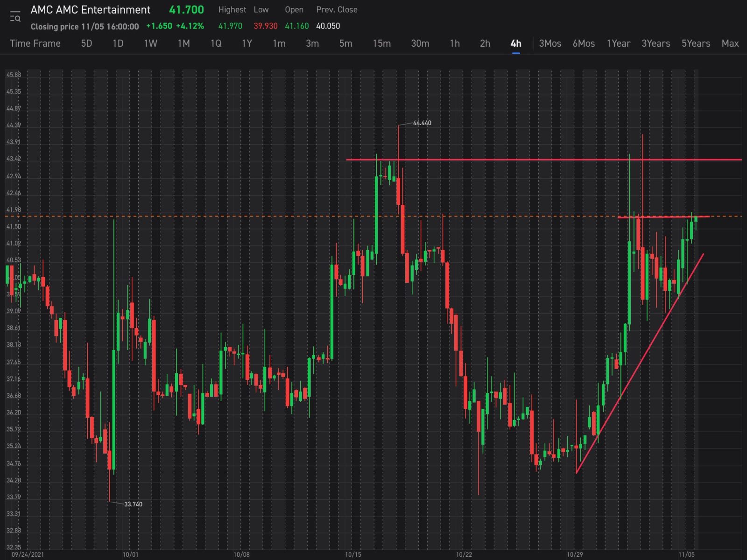The width and height of the screenshot is (747, 560).
Task: Select the 1m interval
Action: 279,43
